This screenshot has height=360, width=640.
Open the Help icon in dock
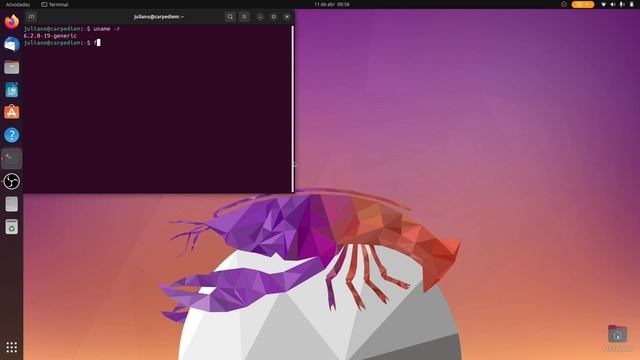coord(12,135)
